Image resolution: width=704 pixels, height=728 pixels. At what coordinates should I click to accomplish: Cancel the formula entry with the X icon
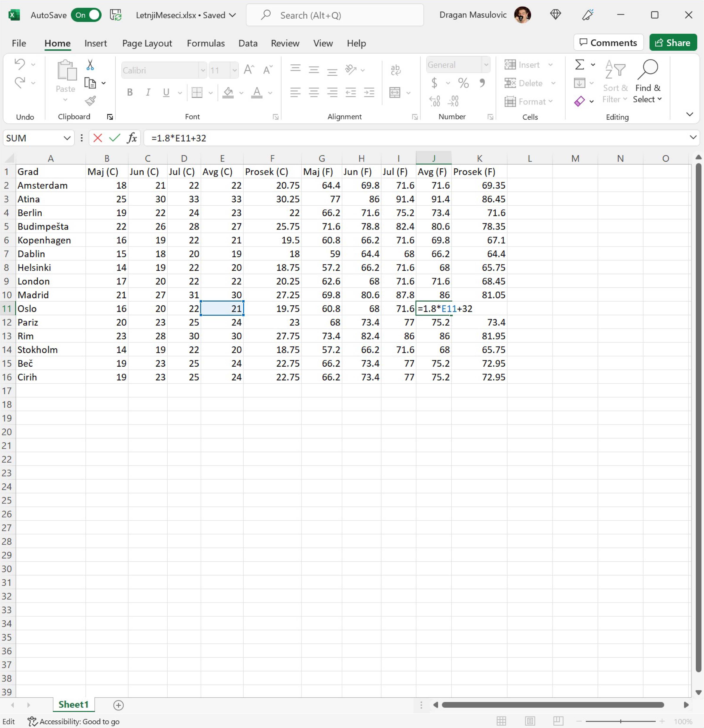[98, 138]
